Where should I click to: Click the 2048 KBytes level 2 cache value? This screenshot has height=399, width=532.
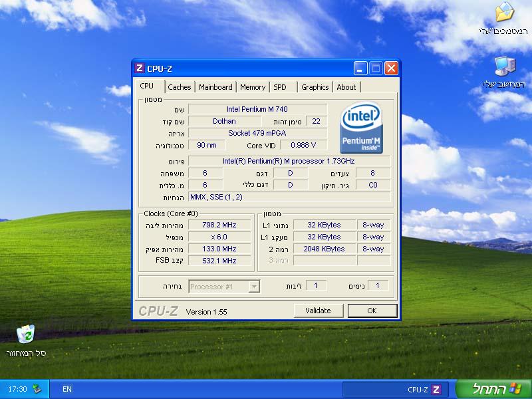324,249
